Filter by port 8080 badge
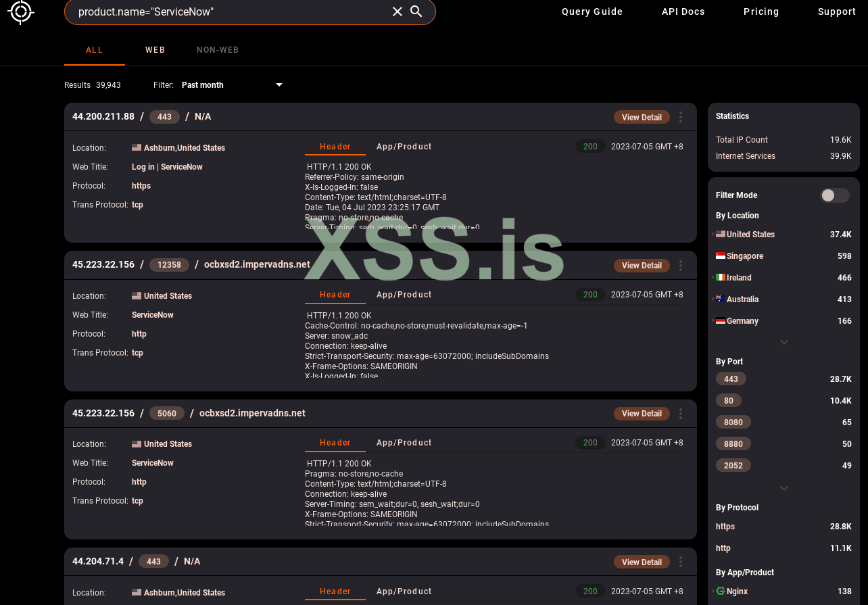Viewport: 868px width, 605px height. pyautogui.click(x=733, y=422)
